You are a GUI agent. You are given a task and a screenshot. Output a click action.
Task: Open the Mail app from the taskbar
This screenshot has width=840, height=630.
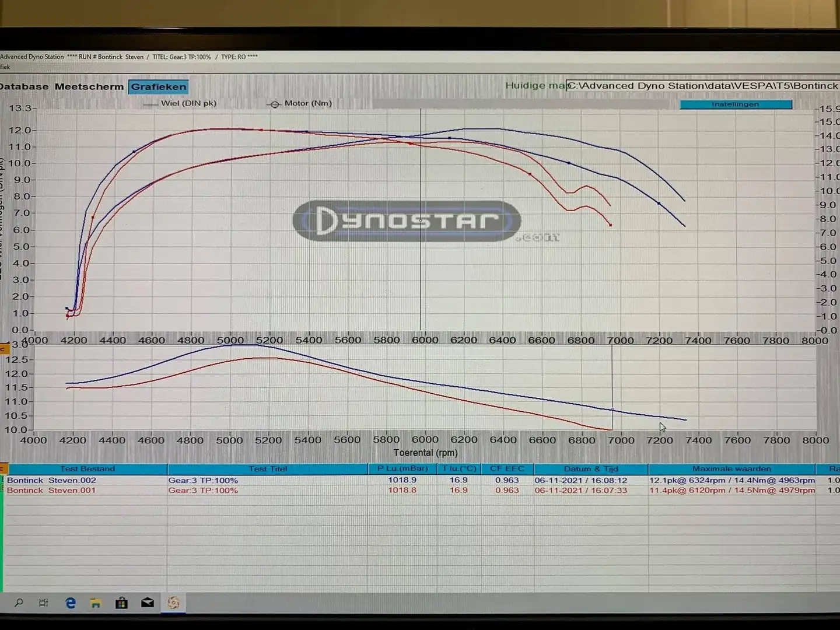(148, 603)
